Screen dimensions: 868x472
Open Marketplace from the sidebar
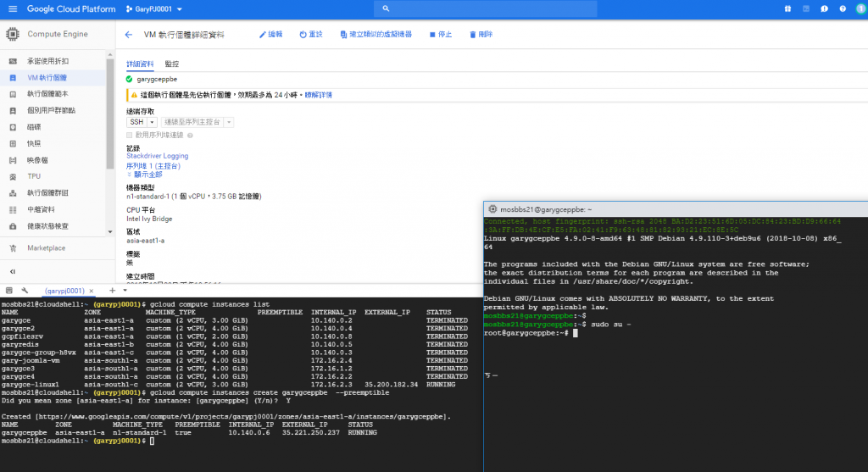[46, 248]
